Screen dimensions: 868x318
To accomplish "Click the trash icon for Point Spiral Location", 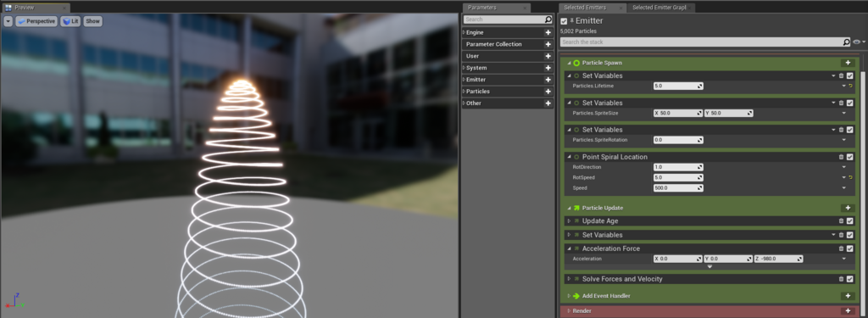I will (842, 157).
